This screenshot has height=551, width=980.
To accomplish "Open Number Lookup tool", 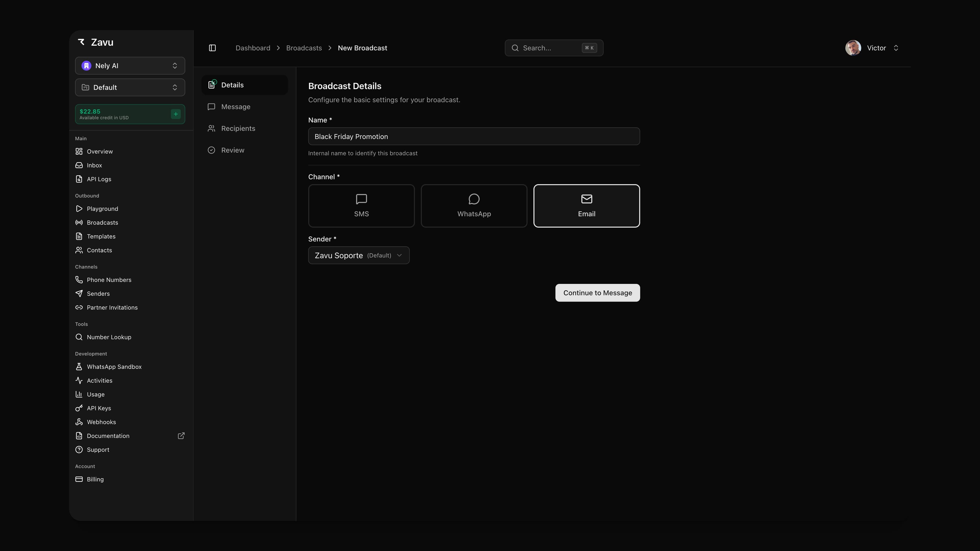I will point(109,337).
